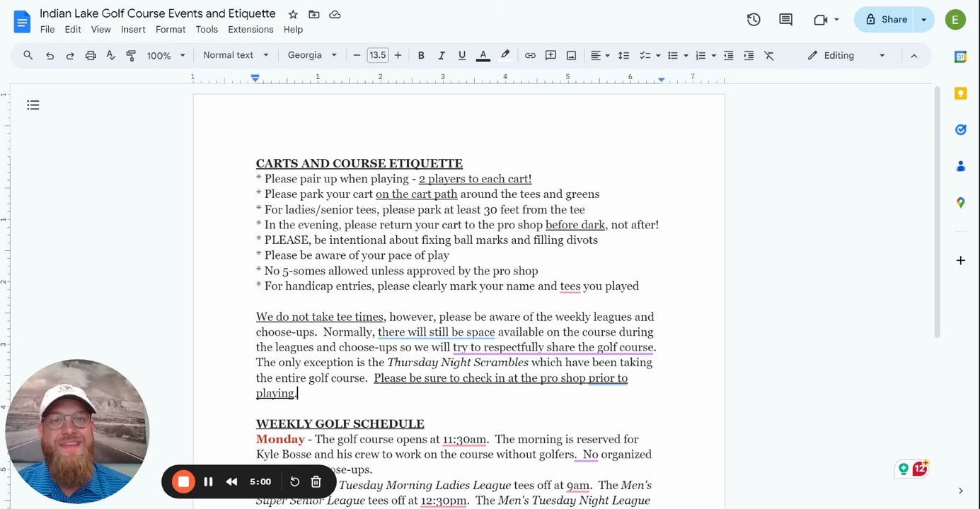Open the Help menu
This screenshot has width=980, height=509.
pos(293,30)
